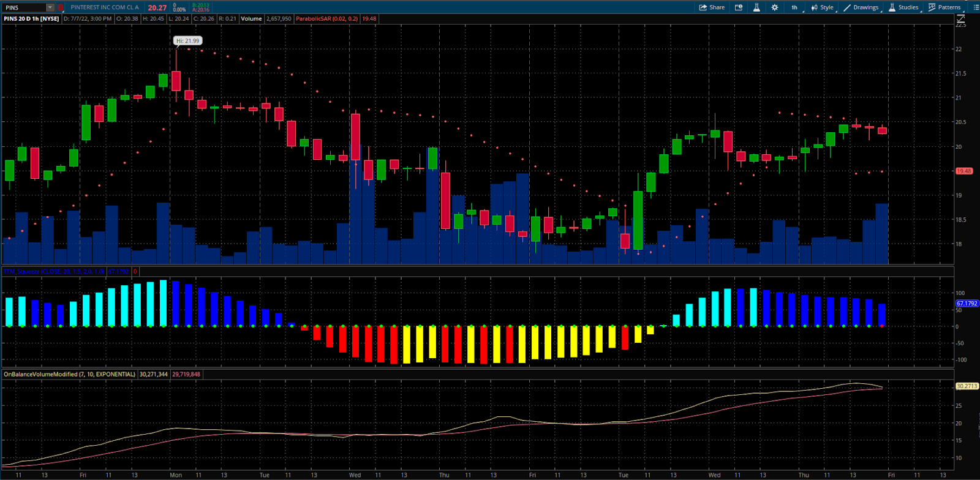
Task: Click the price axis scale icon below Patterns
Action: coord(960,19)
